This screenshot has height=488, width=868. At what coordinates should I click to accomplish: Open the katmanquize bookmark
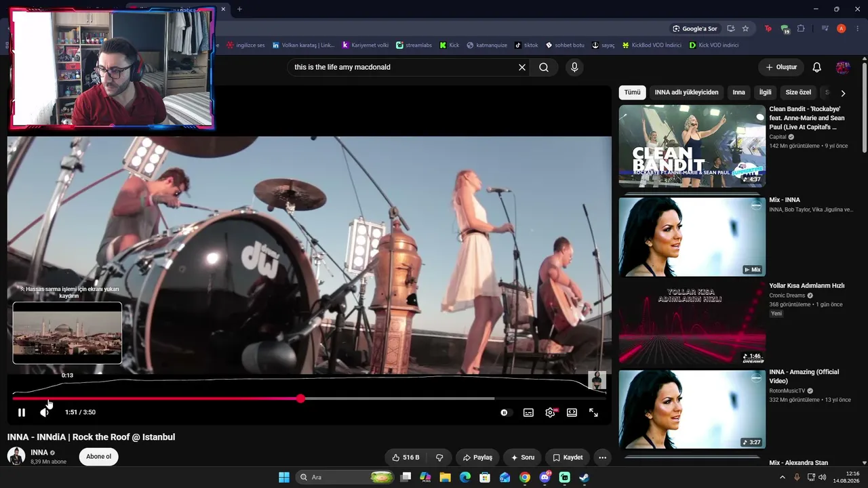point(487,45)
